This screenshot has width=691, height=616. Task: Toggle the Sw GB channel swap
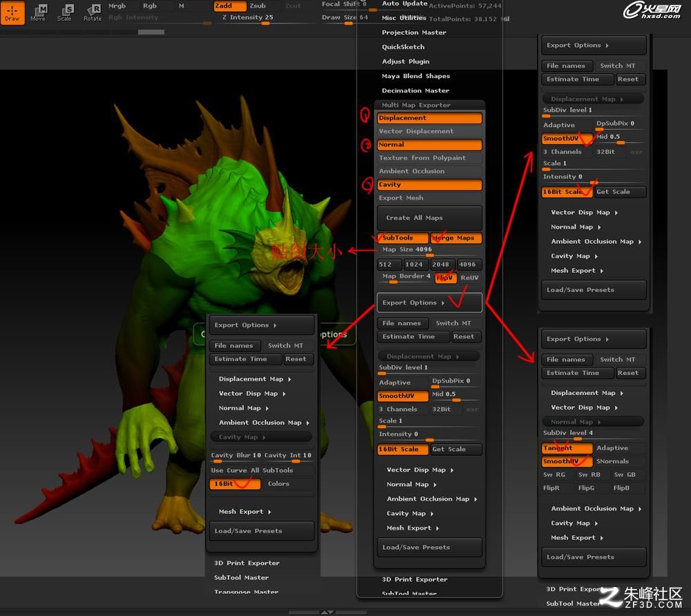(628, 474)
